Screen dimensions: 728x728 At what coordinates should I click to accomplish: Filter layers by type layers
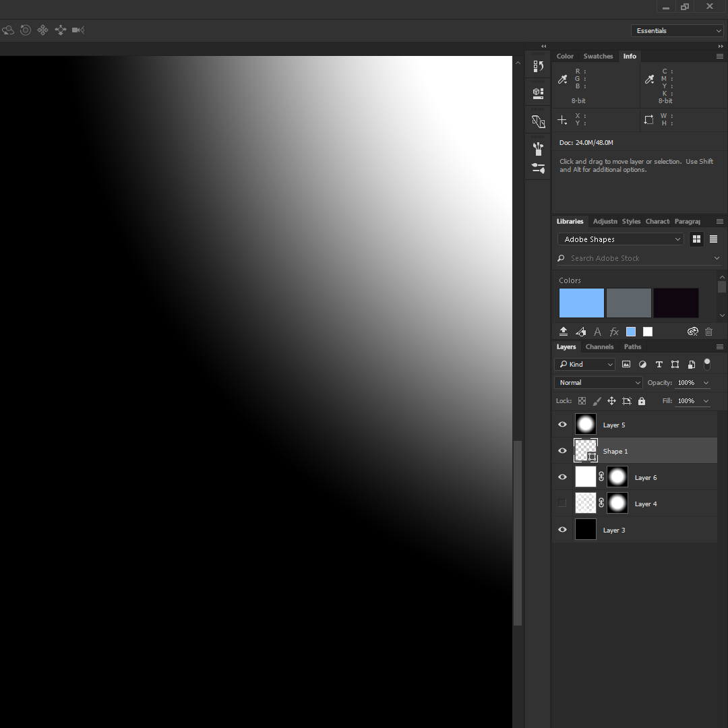pyautogui.click(x=659, y=364)
